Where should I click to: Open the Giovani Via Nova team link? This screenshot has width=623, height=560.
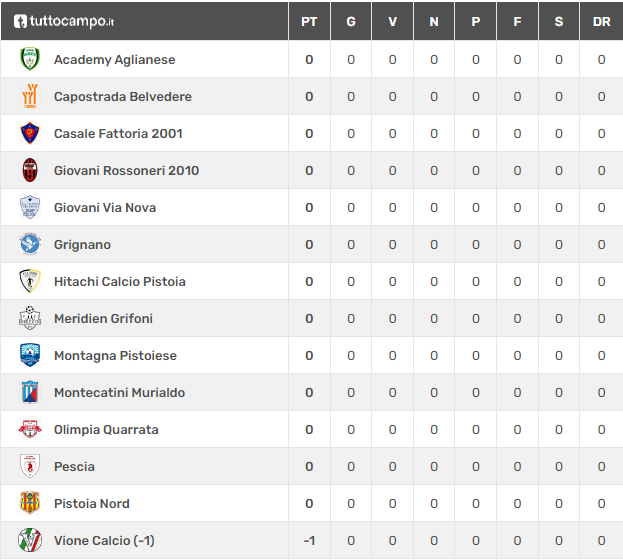pos(105,207)
